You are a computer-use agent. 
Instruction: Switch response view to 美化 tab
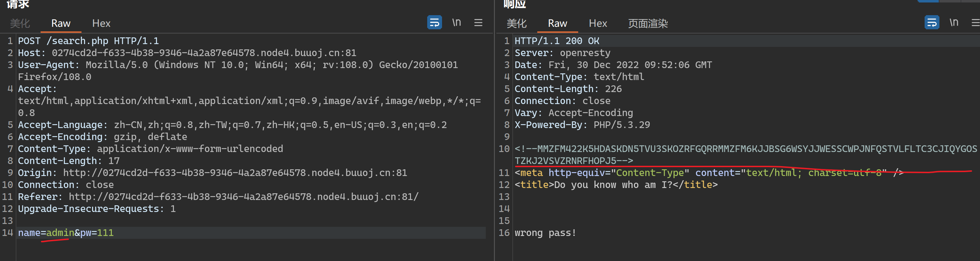[x=516, y=24]
